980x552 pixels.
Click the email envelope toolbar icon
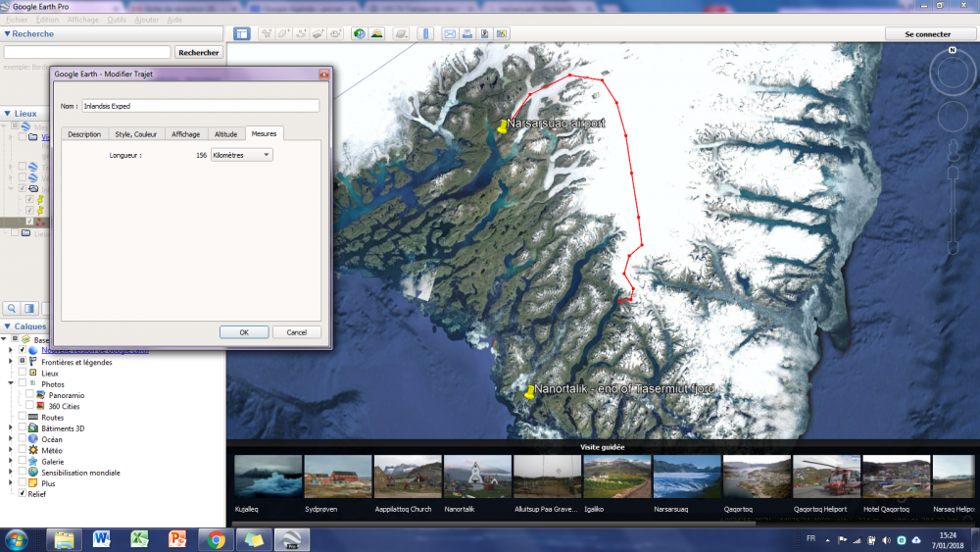(x=450, y=33)
